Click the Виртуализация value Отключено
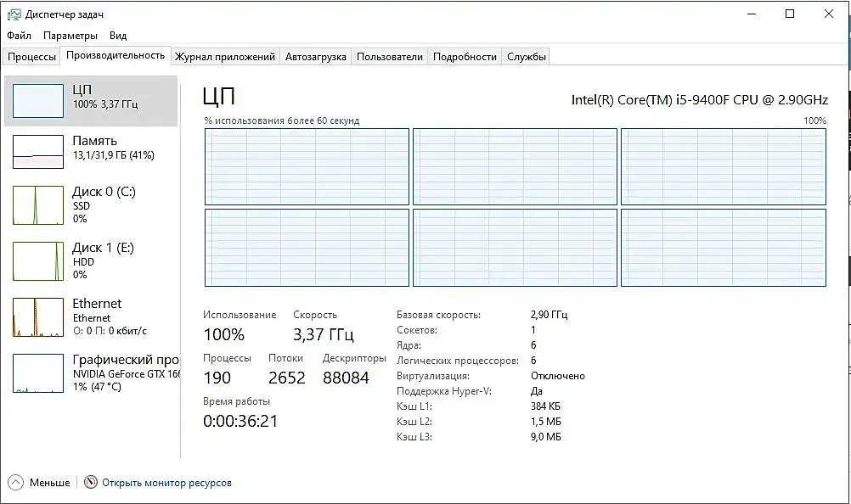851x504 pixels. (x=557, y=376)
